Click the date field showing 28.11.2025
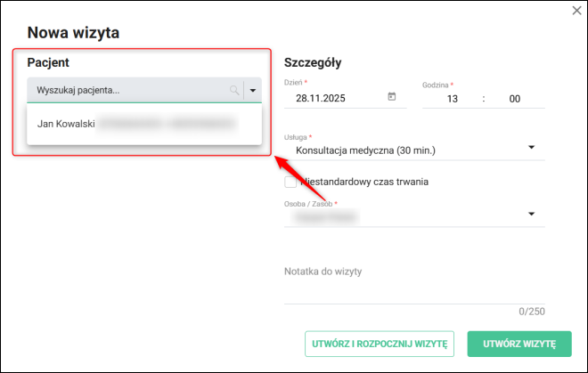The width and height of the screenshot is (588, 373). 330,98
